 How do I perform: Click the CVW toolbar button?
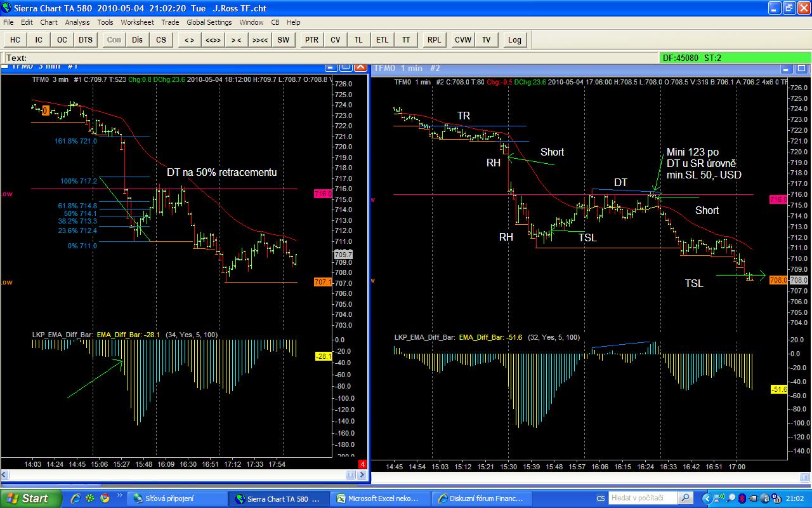click(x=463, y=39)
